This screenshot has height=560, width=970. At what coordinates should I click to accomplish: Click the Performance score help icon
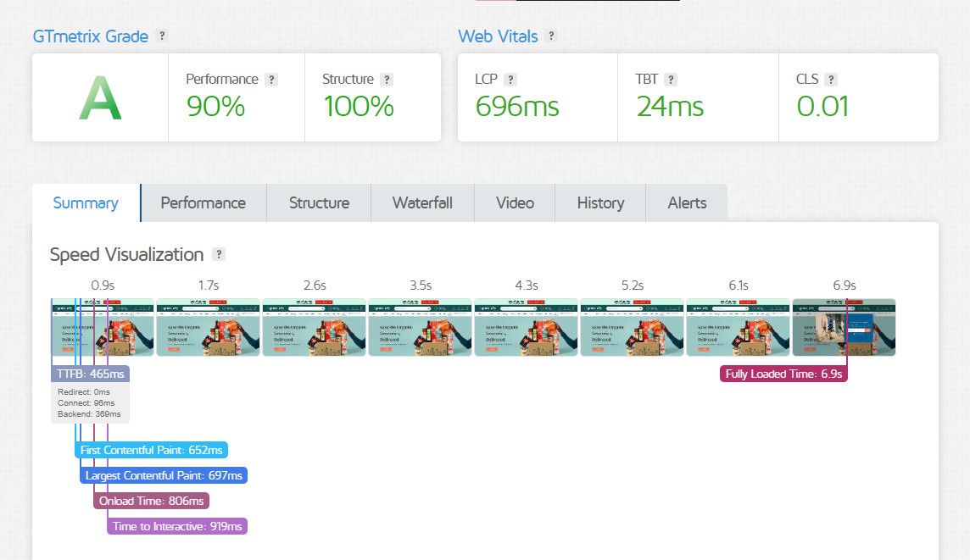tap(271, 80)
